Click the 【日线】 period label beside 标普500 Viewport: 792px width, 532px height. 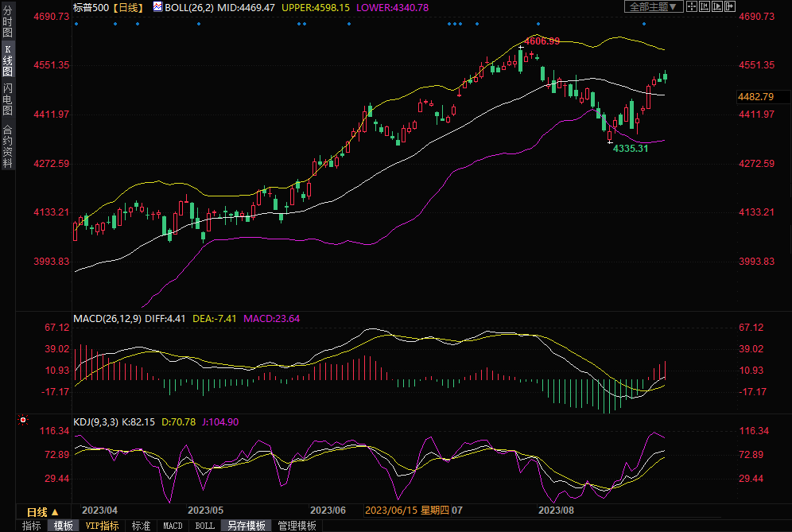tap(126, 7)
